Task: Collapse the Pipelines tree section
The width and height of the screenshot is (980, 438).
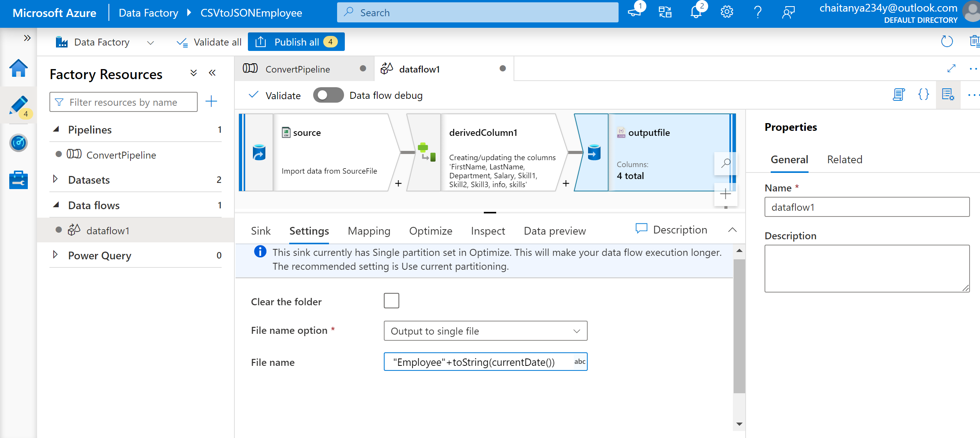Action: click(x=56, y=129)
